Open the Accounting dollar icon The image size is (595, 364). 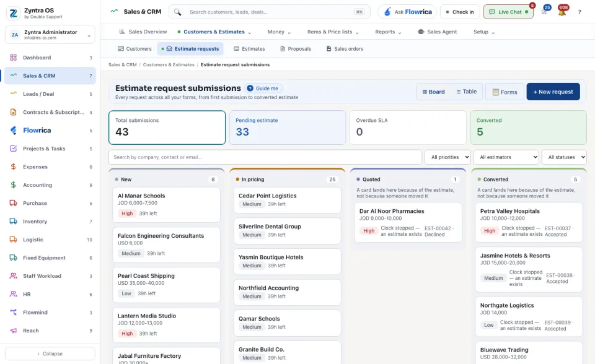point(13,185)
